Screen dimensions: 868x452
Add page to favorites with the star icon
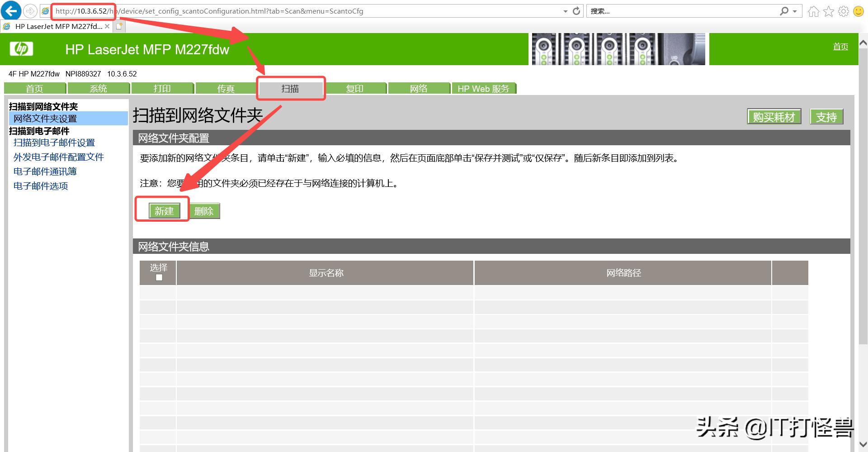[x=828, y=11]
